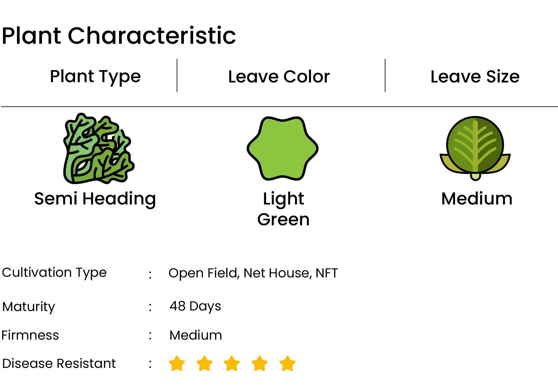558x392 pixels.
Task: Click the fifth disease resistance star
Action: pos(287,363)
